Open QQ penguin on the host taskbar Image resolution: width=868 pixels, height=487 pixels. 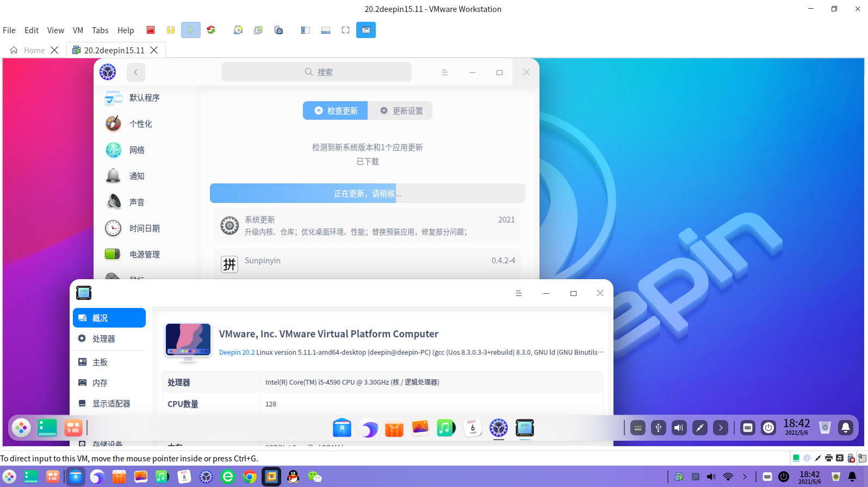coord(293,477)
